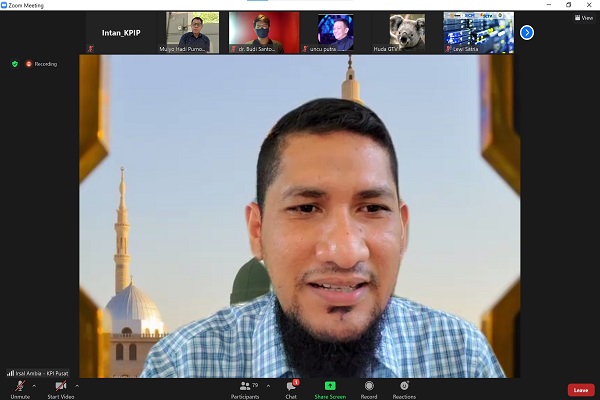Click the green encryption shield icon
The width and height of the screenshot is (600, 400).
[x=15, y=64]
